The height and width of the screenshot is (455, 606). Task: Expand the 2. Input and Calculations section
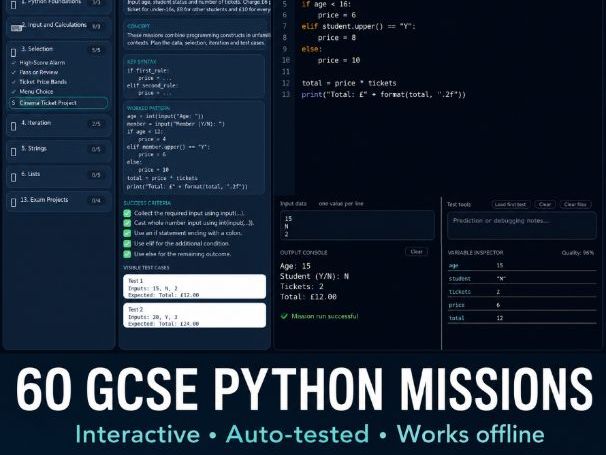(59, 27)
